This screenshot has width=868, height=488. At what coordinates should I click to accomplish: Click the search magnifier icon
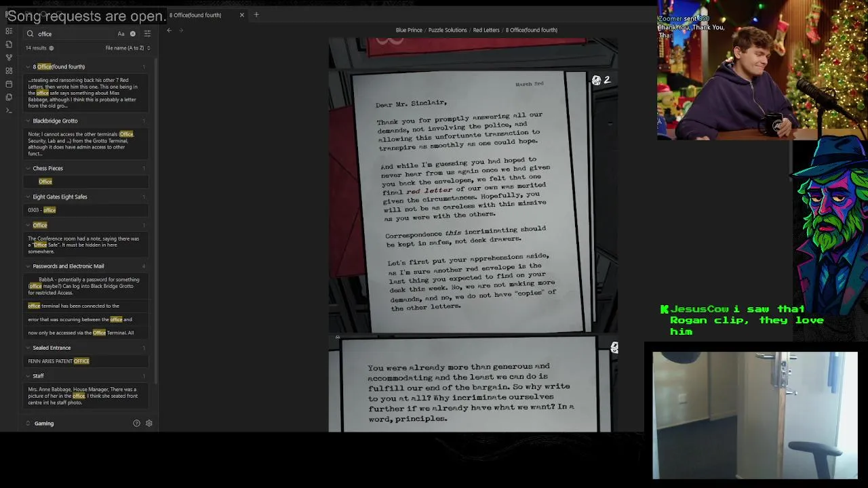tap(30, 34)
